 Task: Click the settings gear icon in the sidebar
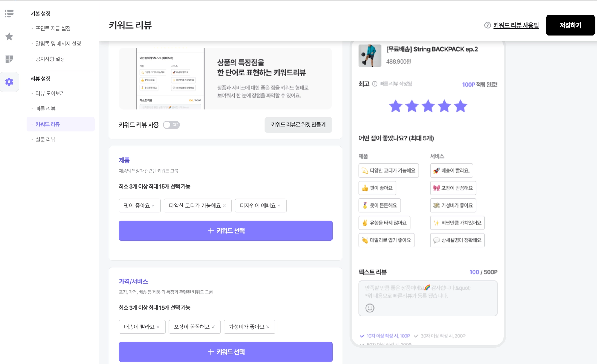pyautogui.click(x=9, y=82)
